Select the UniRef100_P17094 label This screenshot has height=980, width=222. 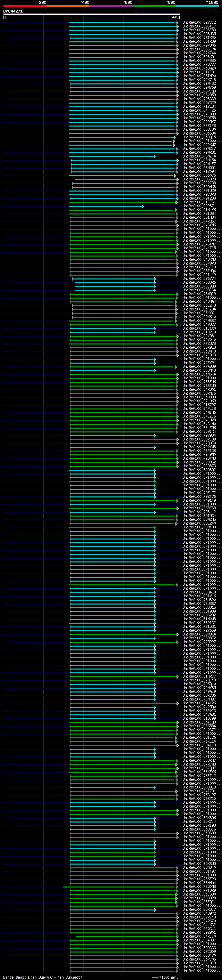click(199, 172)
